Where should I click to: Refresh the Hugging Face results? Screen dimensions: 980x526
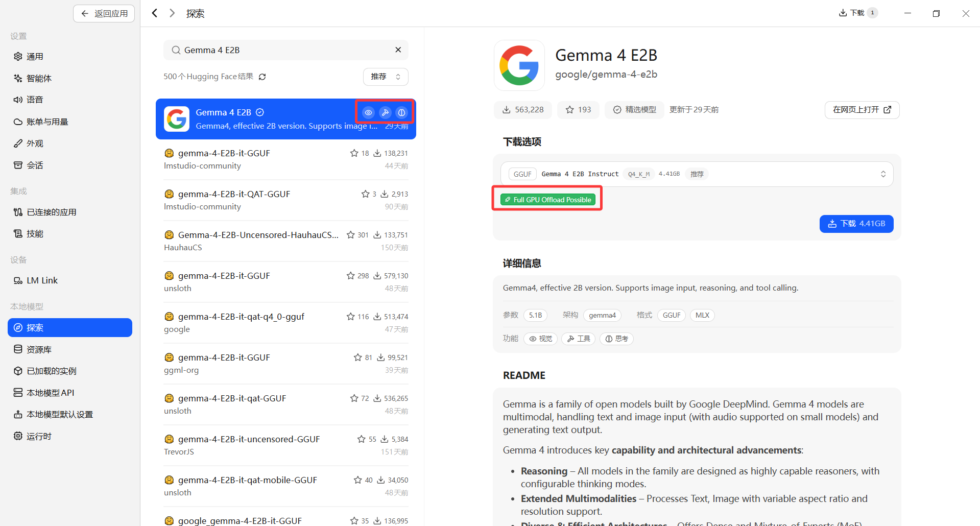coord(262,77)
